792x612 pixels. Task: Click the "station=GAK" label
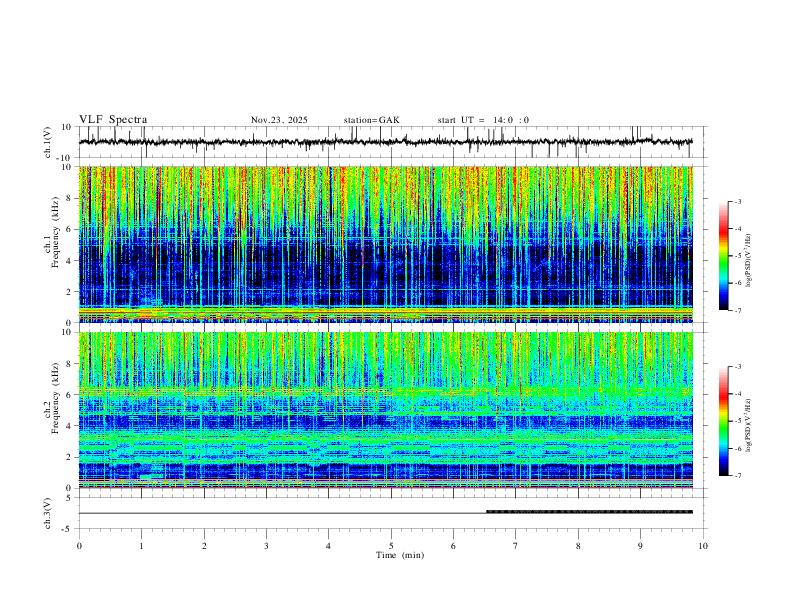[x=371, y=120]
